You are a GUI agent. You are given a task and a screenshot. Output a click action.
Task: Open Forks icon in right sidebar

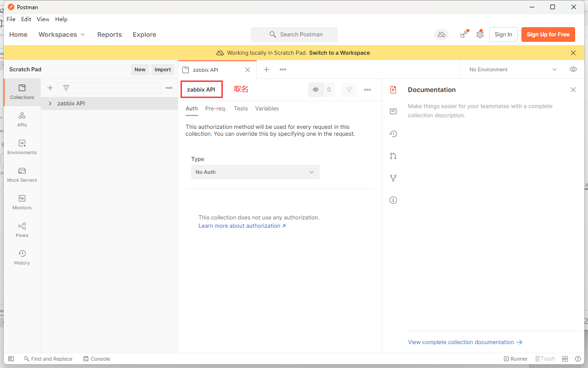pyautogui.click(x=393, y=178)
